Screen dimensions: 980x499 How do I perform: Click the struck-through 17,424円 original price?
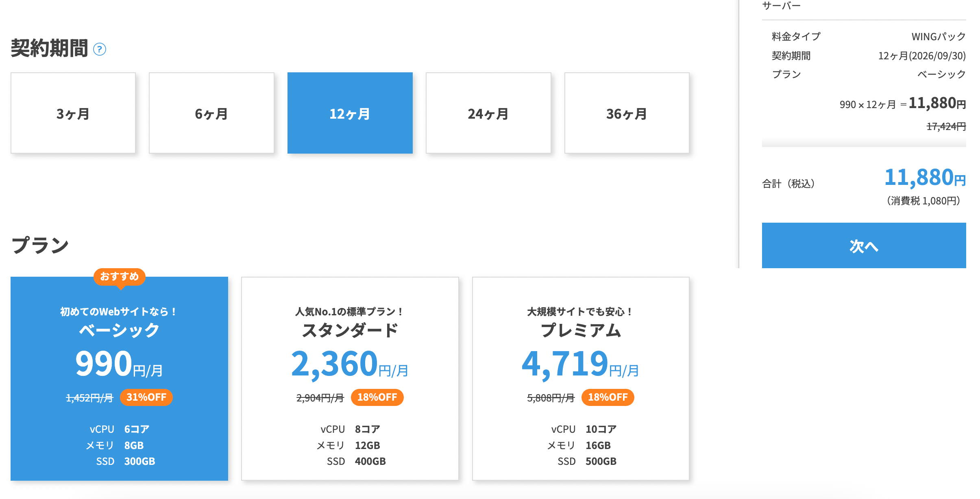(x=946, y=126)
